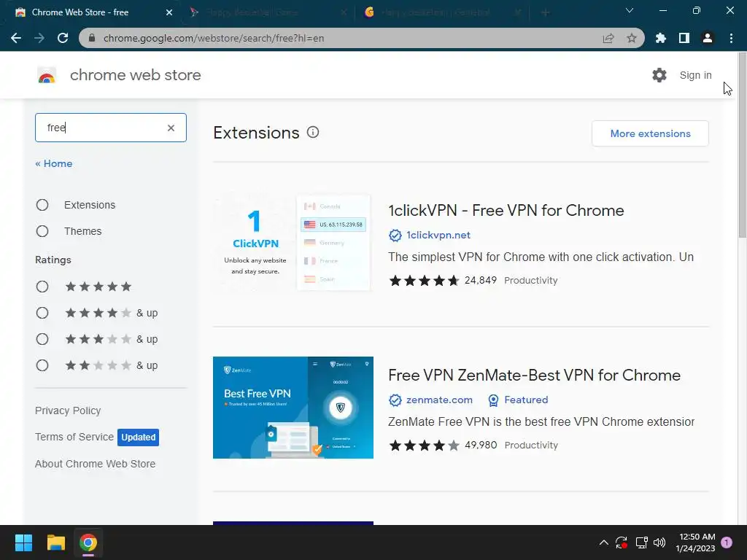
Task: Show hidden system tray icons
Action: (x=603, y=542)
